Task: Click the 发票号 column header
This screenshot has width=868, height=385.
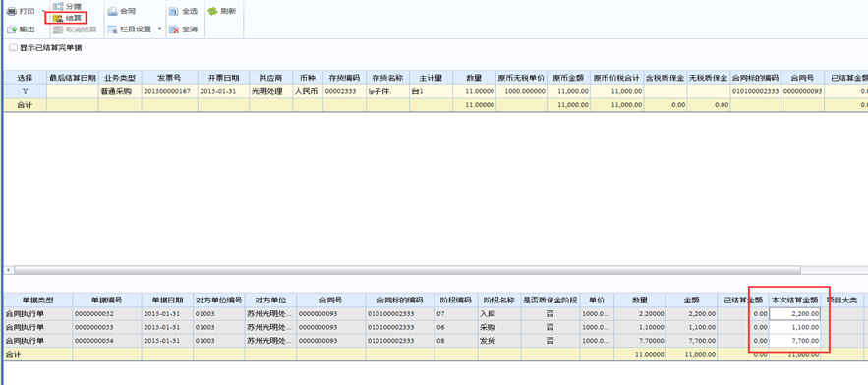Action: pos(169,78)
